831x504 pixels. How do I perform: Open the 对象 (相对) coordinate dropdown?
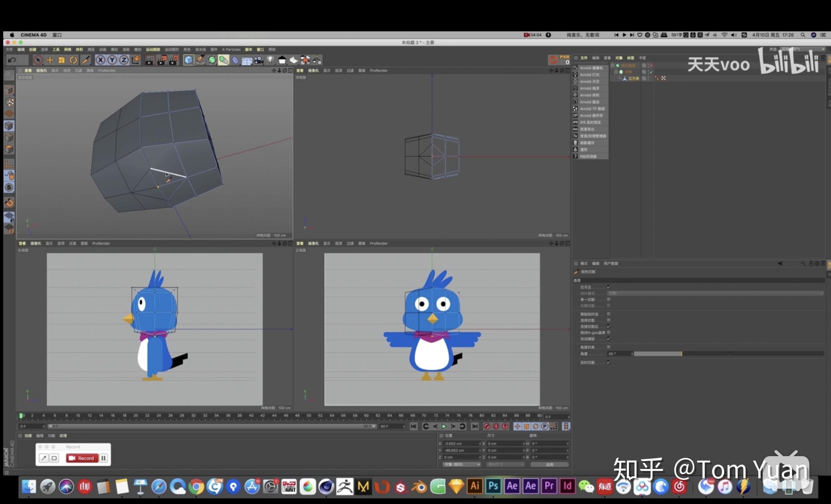pyautogui.click(x=461, y=465)
